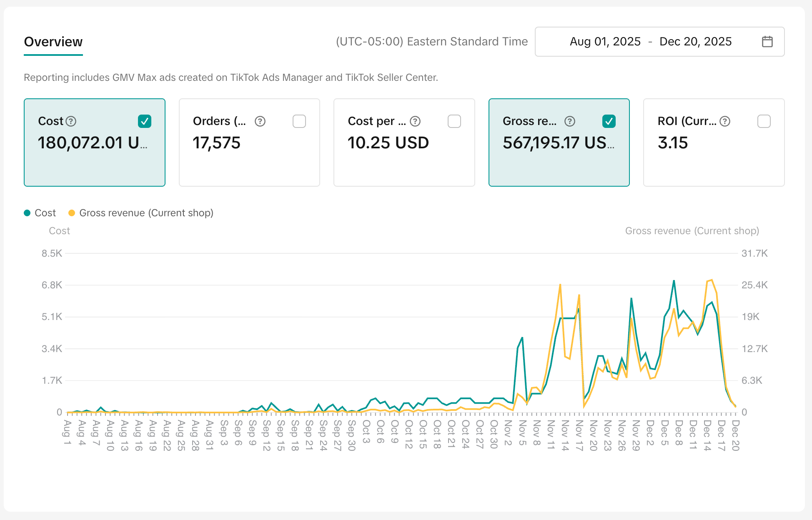Select the Aug 01, 2025 start date
Screen dimensions: 812x520
(605, 42)
